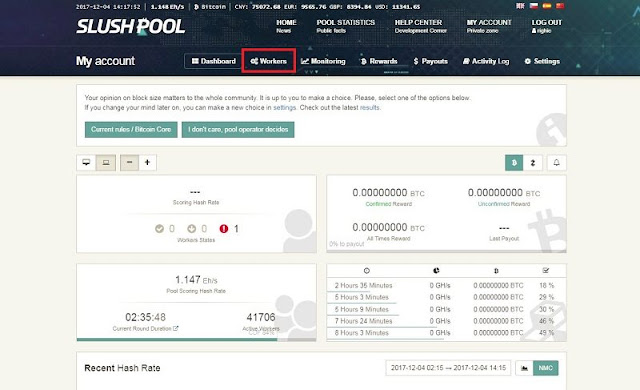Choose I don't care, pool operator decides
The width and height of the screenshot is (640, 390).
tap(238, 130)
